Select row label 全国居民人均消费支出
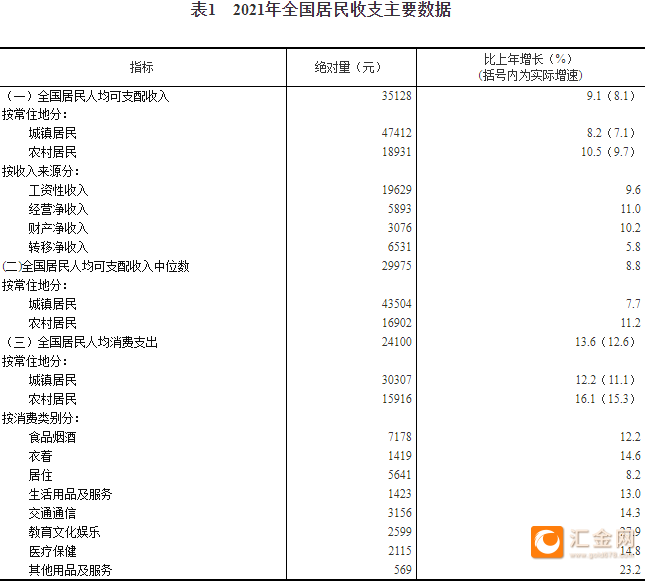 (98, 342)
